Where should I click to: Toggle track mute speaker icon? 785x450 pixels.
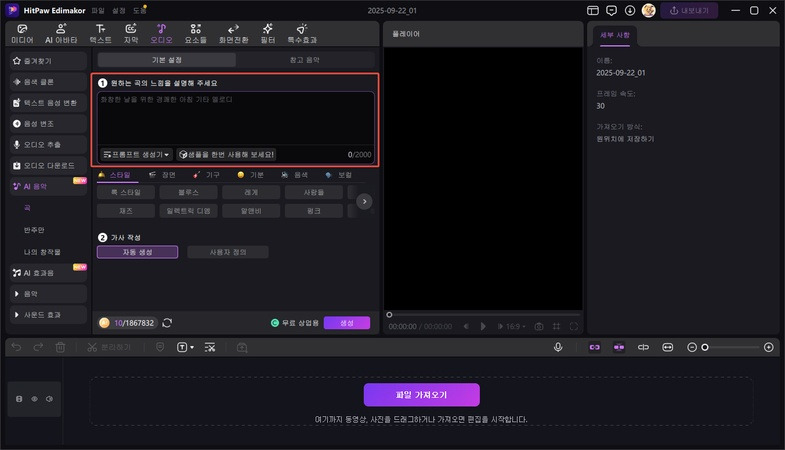(50, 399)
